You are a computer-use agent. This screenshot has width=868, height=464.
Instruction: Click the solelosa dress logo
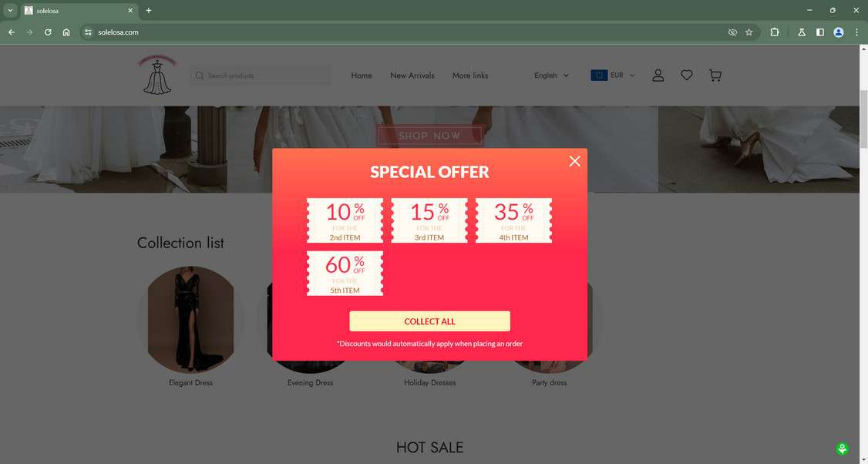tap(157, 75)
